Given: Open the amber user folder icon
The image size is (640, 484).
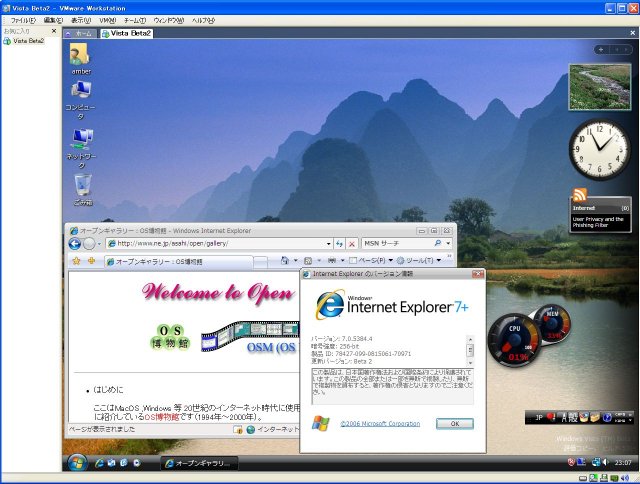Looking at the screenshot, I should point(80,59).
